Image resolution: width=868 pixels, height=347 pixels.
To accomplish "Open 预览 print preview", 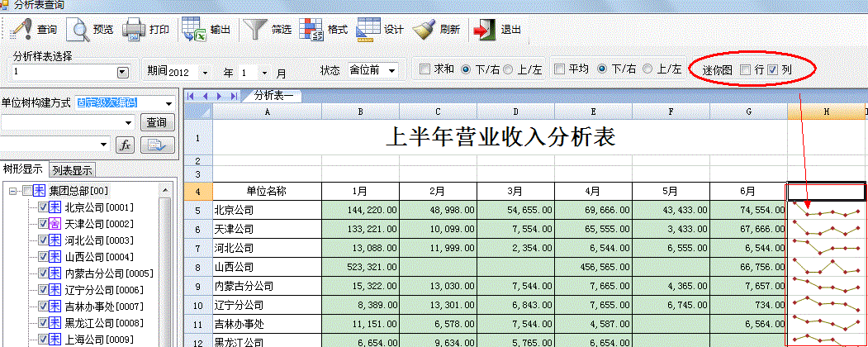I will pyautogui.click(x=78, y=30).
